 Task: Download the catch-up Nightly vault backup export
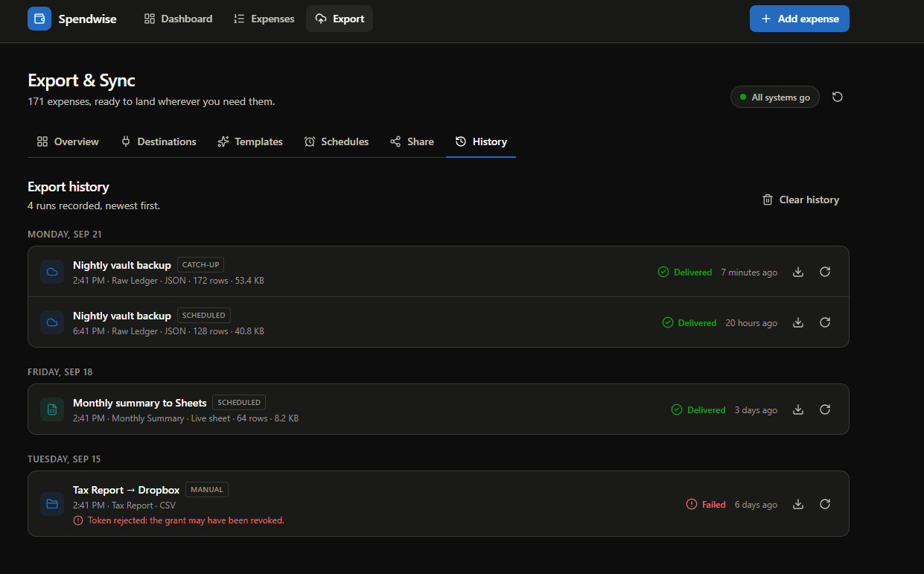click(x=798, y=272)
